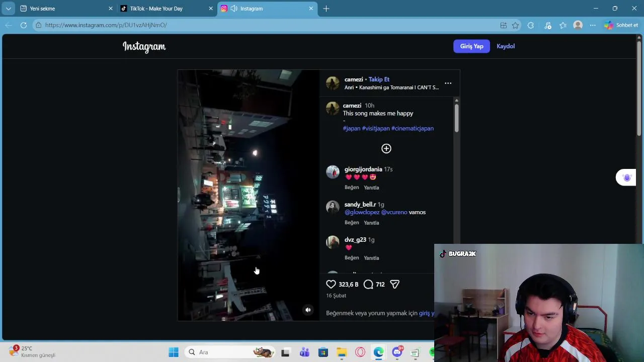The height and width of the screenshot is (362, 644).
Task: Open the dvz_g23 username
Action: (355, 240)
